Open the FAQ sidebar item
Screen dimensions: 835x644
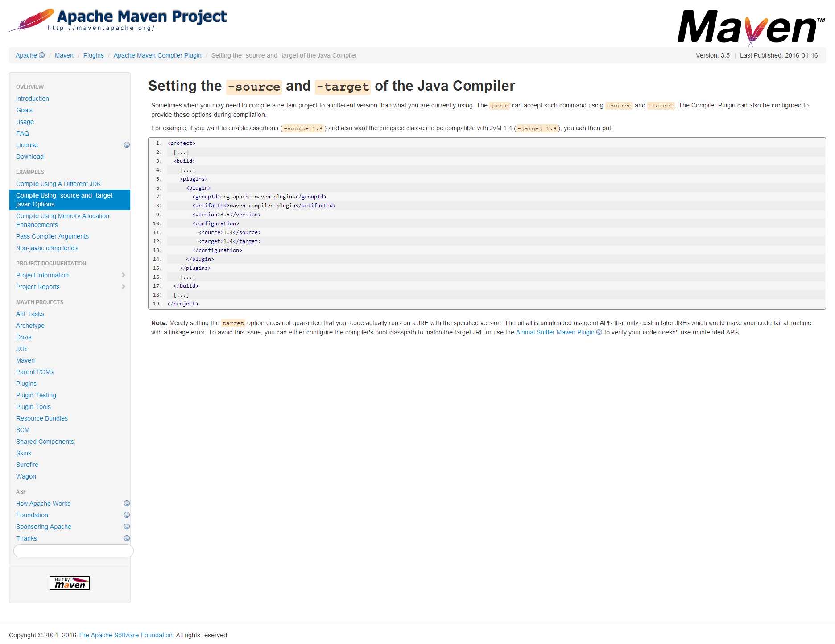[22, 133]
